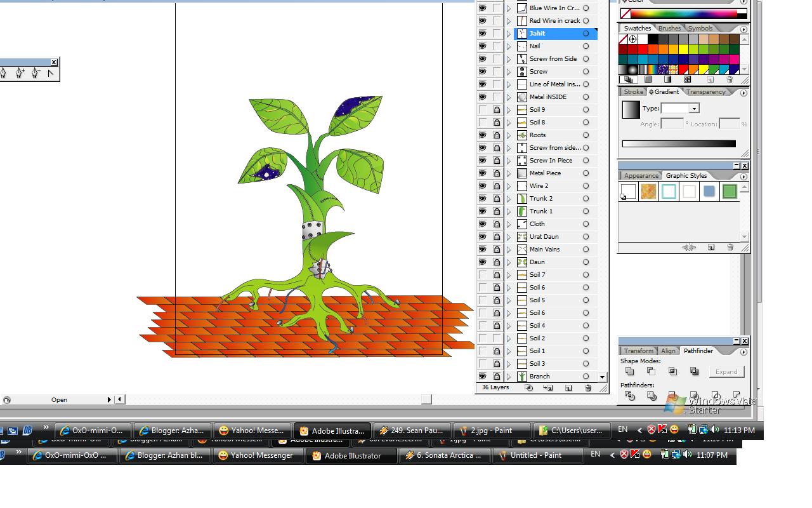This screenshot has width=812, height=508.
Task: Select the Convert Anchor Point tool
Action: click(x=51, y=74)
